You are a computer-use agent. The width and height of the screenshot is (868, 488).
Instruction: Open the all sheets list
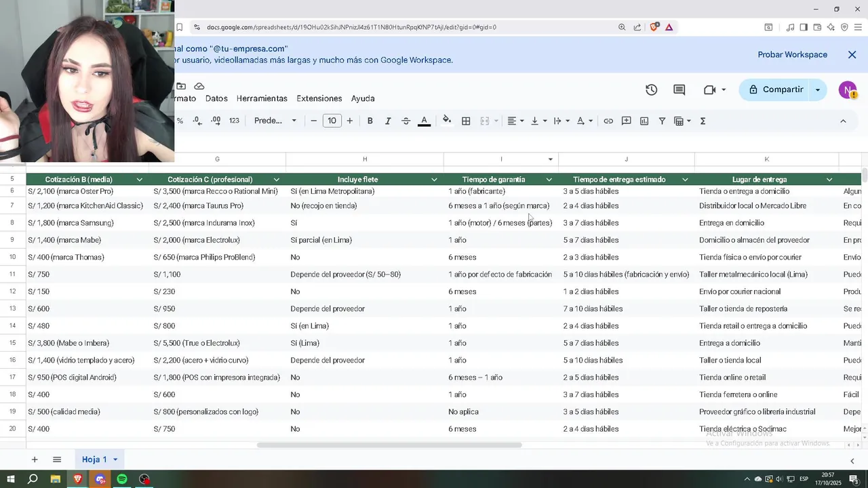tap(57, 460)
